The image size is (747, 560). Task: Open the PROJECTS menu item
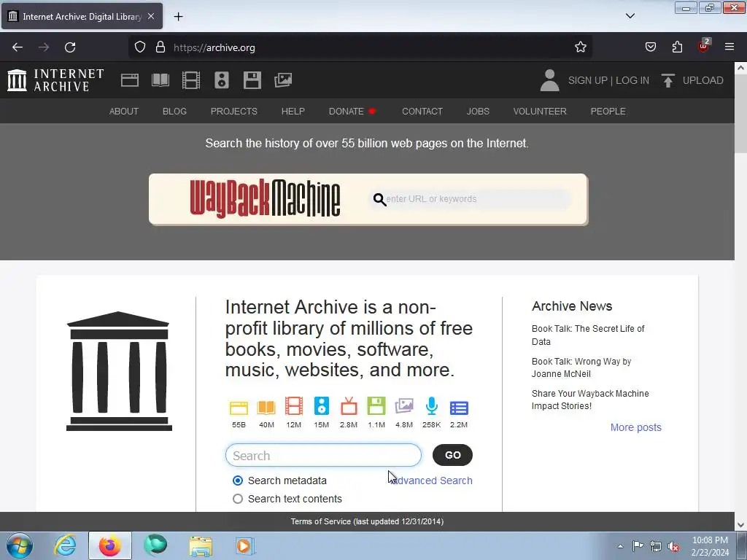point(234,112)
